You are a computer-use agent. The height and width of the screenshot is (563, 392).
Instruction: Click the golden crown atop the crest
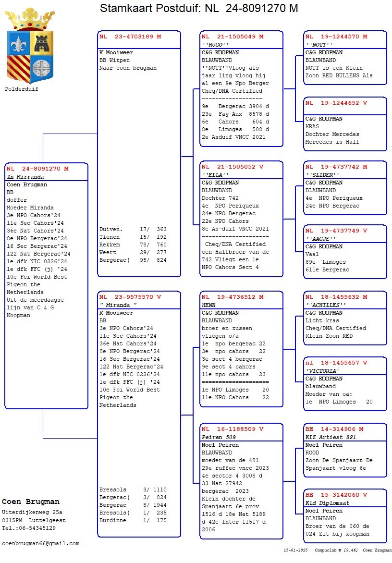tap(30, 19)
